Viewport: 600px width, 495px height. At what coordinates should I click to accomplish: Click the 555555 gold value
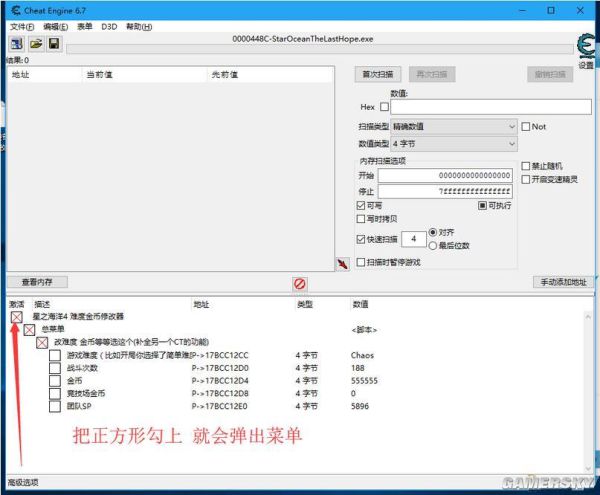364,381
